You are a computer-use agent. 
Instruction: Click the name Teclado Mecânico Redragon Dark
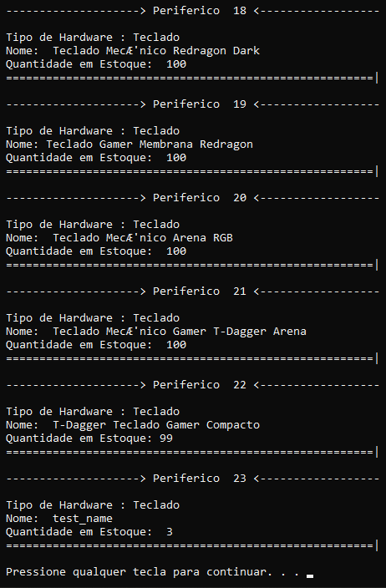click(x=156, y=51)
